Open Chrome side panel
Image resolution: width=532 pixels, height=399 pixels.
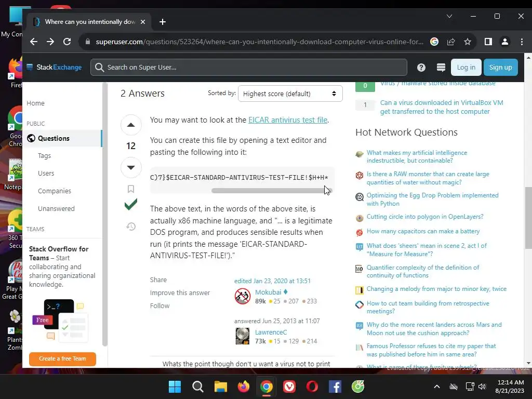pyautogui.click(x=488, y=42)
